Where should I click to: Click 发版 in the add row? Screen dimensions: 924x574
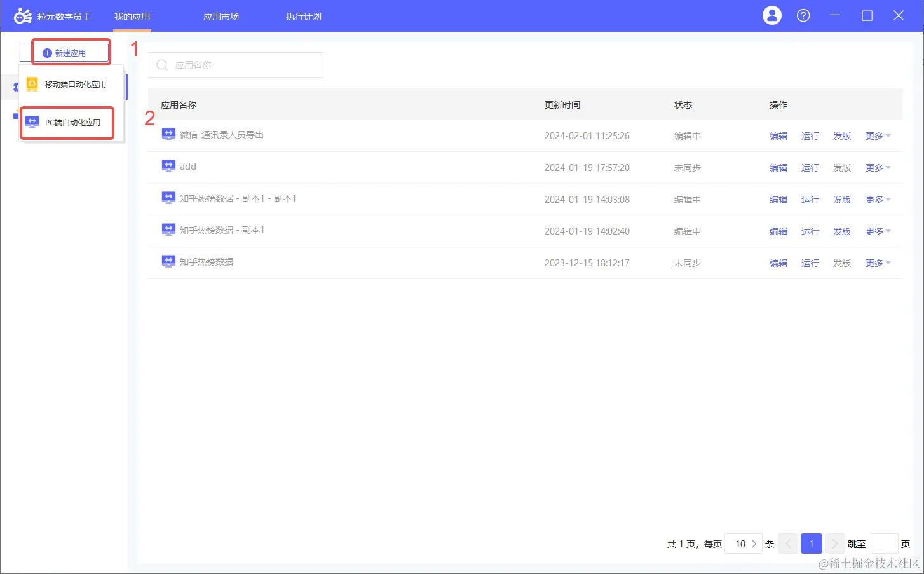842,168
